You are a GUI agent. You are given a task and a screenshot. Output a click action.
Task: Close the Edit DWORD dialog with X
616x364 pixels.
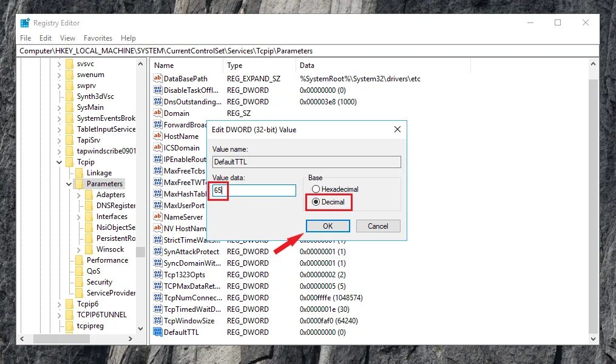pos(397,129)
